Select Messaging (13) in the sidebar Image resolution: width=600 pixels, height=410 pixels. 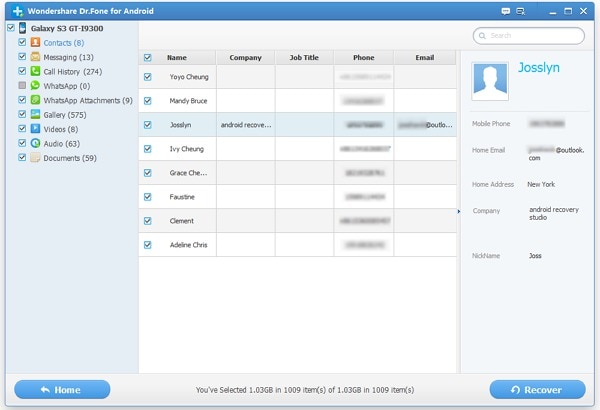(68, 57)
